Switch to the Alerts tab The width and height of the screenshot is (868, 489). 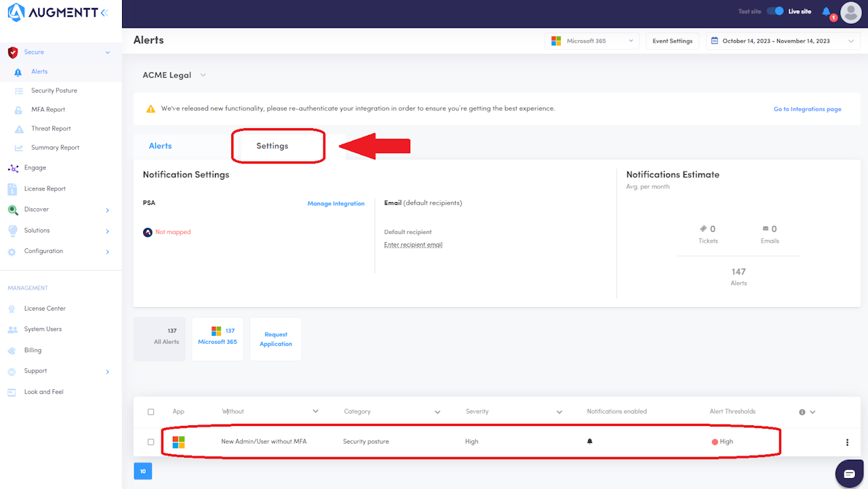(x=161, y=146)
